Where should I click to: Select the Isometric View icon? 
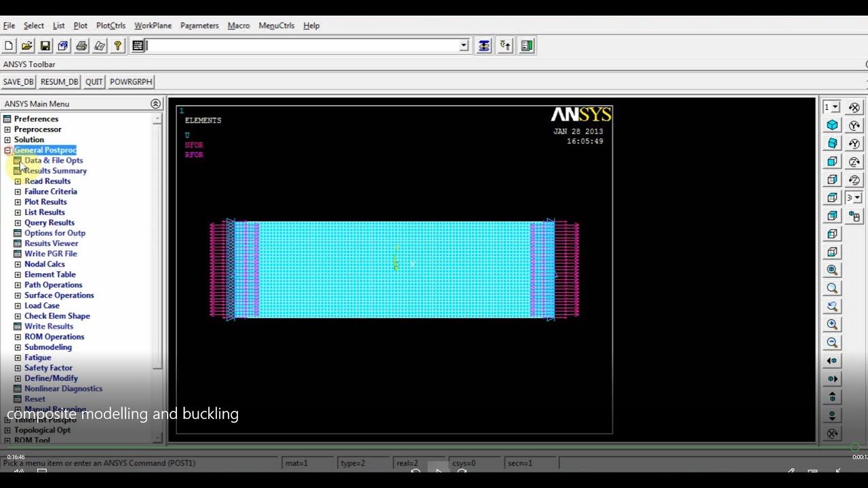point(832,125)
